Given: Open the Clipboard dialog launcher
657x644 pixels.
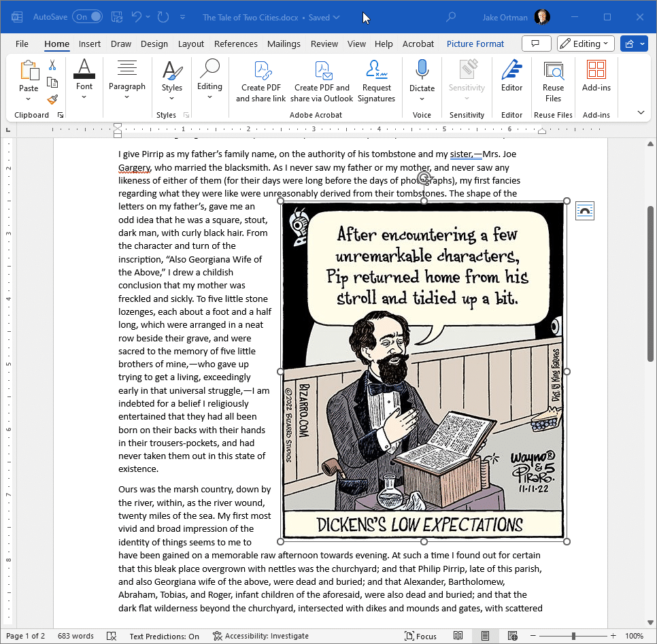Looking at the screenshot, I should tap(61, 115).
